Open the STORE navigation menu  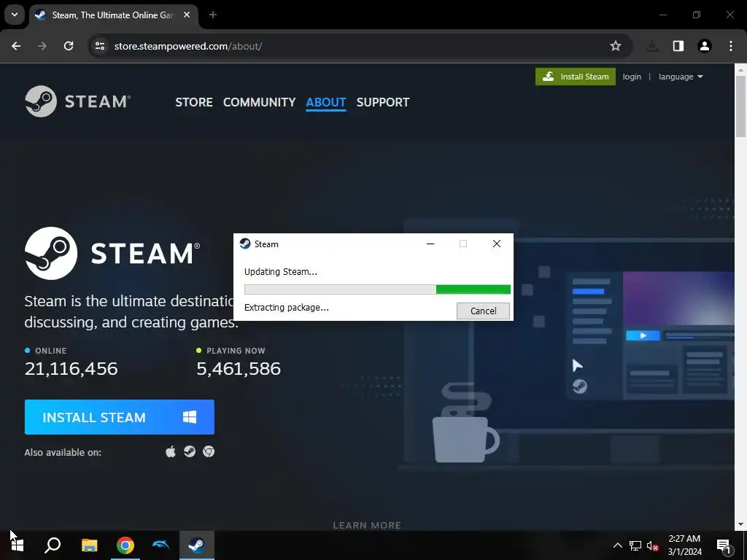194,102
